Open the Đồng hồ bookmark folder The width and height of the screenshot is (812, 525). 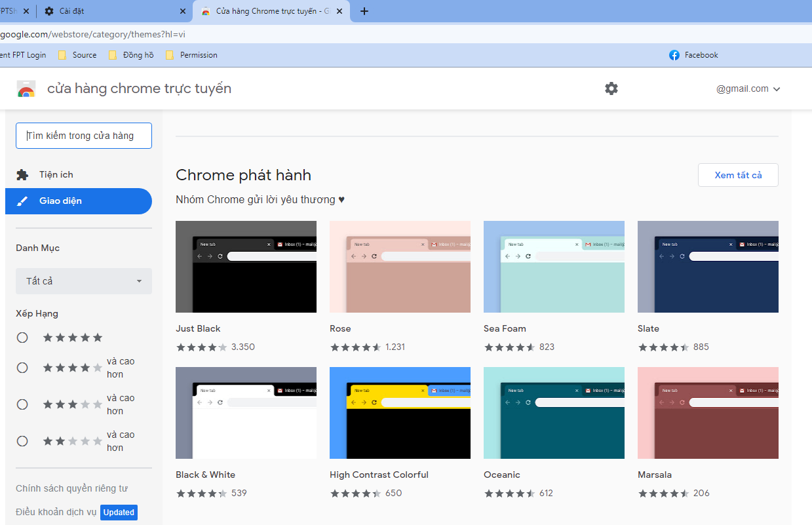click(110, 55)
